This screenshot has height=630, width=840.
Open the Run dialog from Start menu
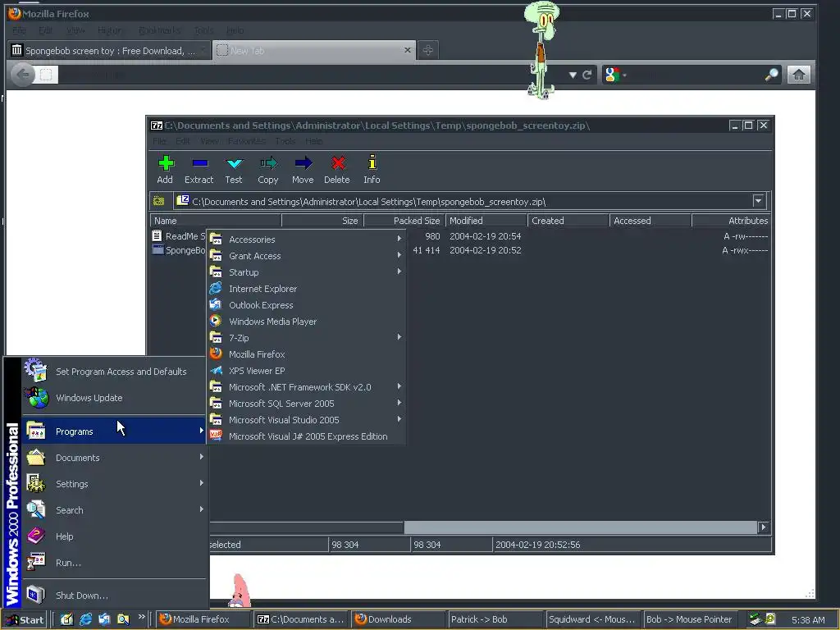[114, 563]
